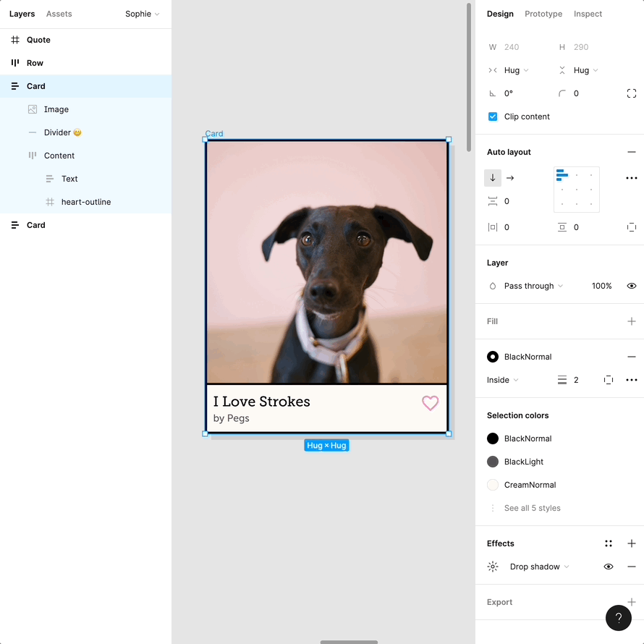Set auto layout direction to horizontal
This screenshot has width=644, height=644.
510,178
